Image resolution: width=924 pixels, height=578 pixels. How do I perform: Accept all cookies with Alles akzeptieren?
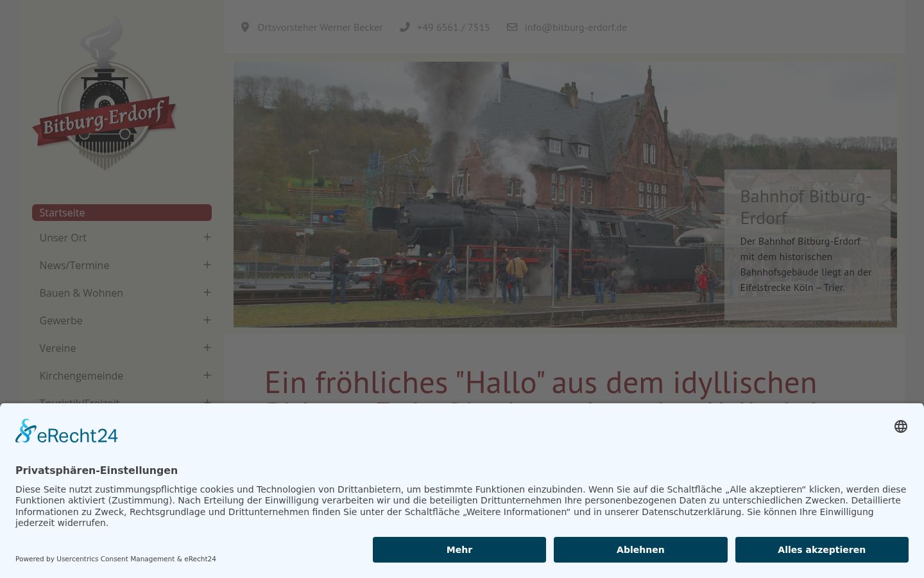[822, 550]
